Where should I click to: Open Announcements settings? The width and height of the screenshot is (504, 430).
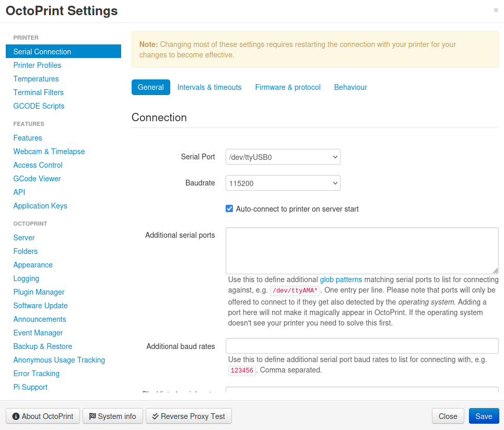(40, 319)
